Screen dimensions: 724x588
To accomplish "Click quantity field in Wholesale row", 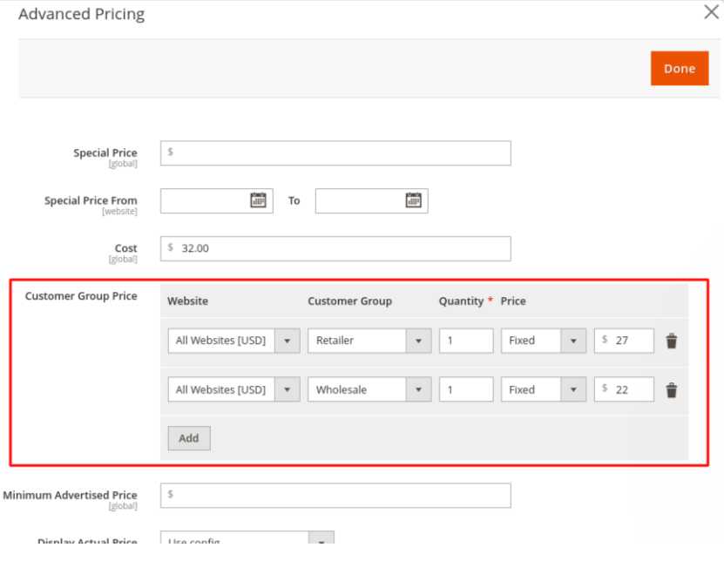I will 466,390.
